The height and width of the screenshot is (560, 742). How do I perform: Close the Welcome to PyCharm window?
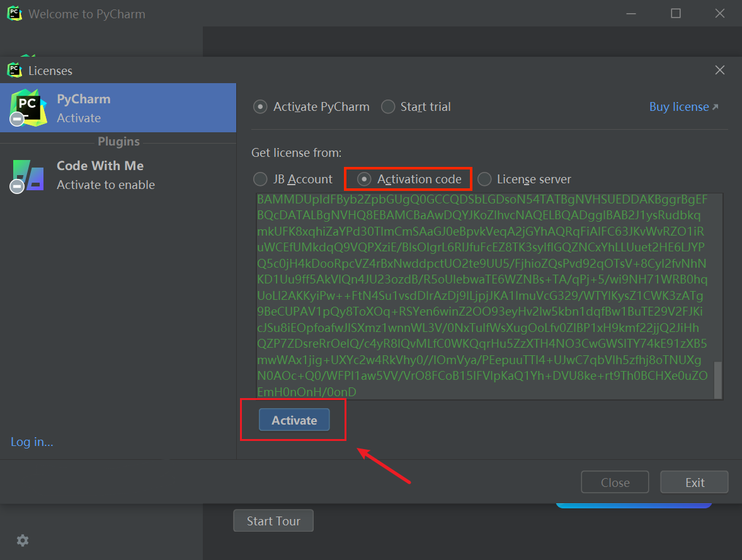[x=720, y=13]
